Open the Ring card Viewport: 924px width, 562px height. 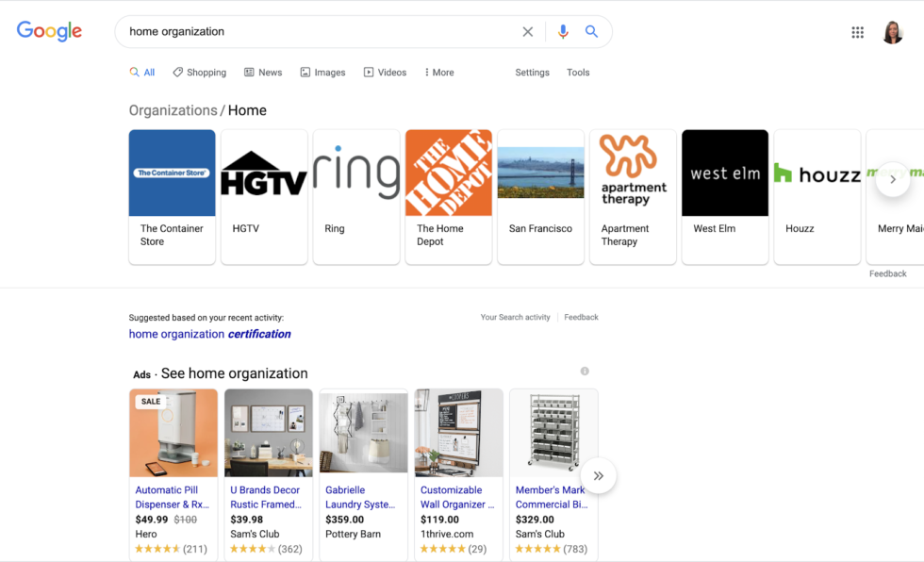356,197
